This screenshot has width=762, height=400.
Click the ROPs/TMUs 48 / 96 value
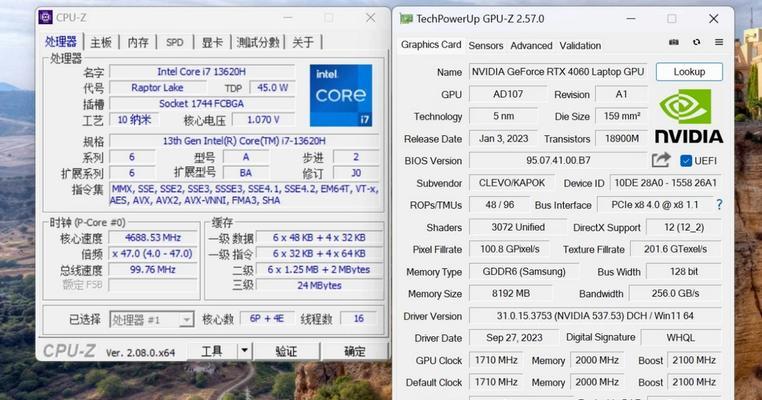(x=499, y=205)
